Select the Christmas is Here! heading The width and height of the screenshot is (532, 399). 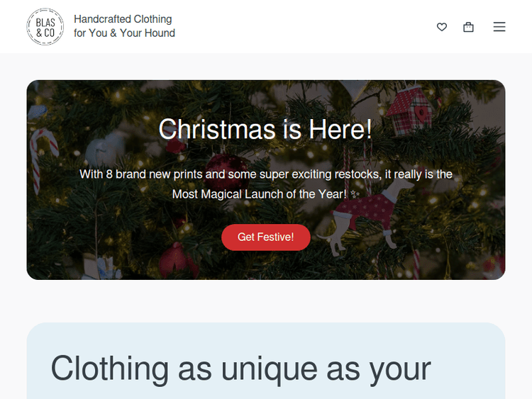(265, 129)
